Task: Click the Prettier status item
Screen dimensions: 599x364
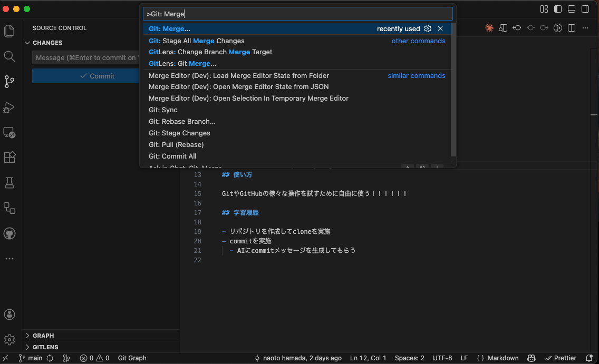Action: [561, 358]
